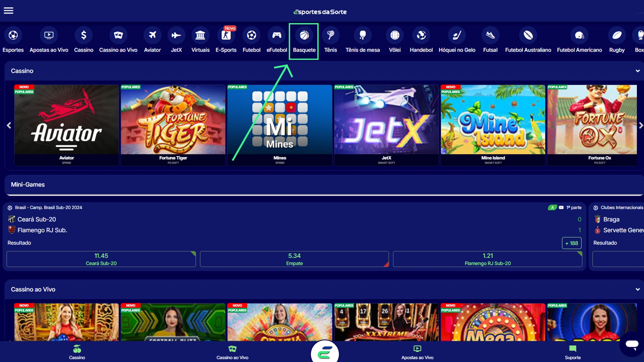The width and height of the screenshot is (644, 362).
Task: Select the JetX jet icon in the top bar
Action: point(176,35)
